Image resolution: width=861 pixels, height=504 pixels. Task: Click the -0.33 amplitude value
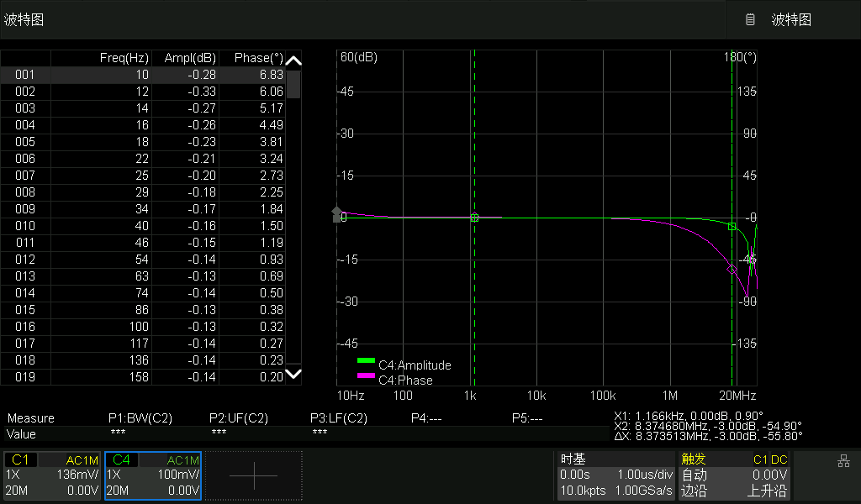click(202, 92)
